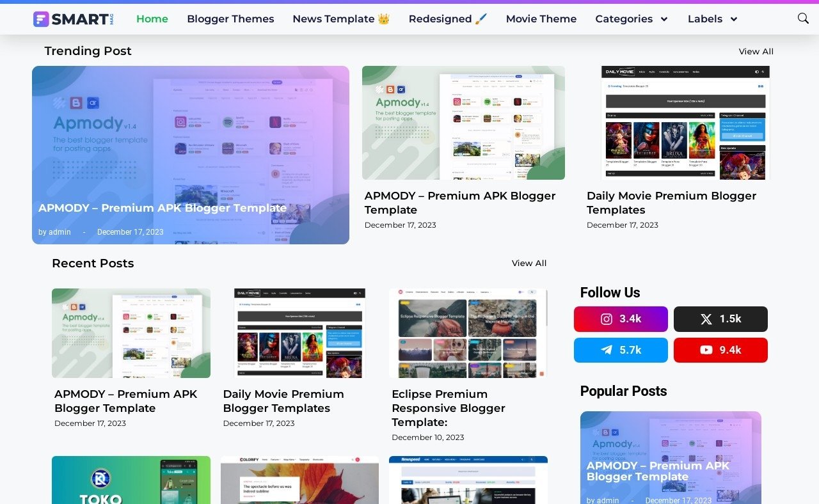Click View All beside Recent Posts

529,263
